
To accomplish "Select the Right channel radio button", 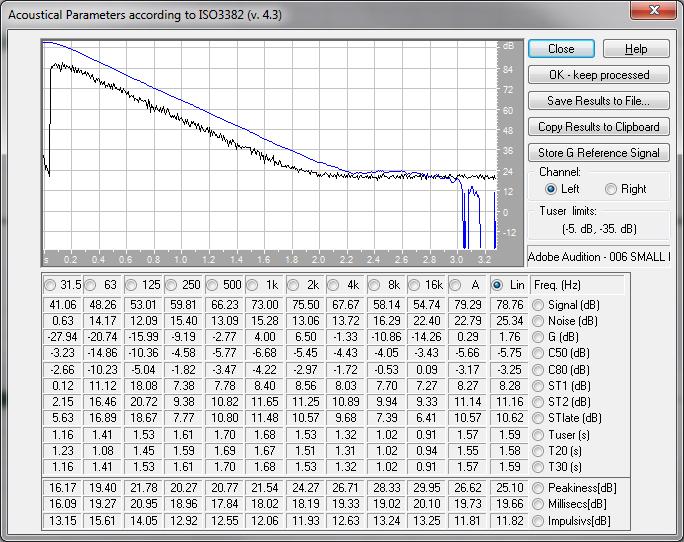I will [x=611, y=189].
